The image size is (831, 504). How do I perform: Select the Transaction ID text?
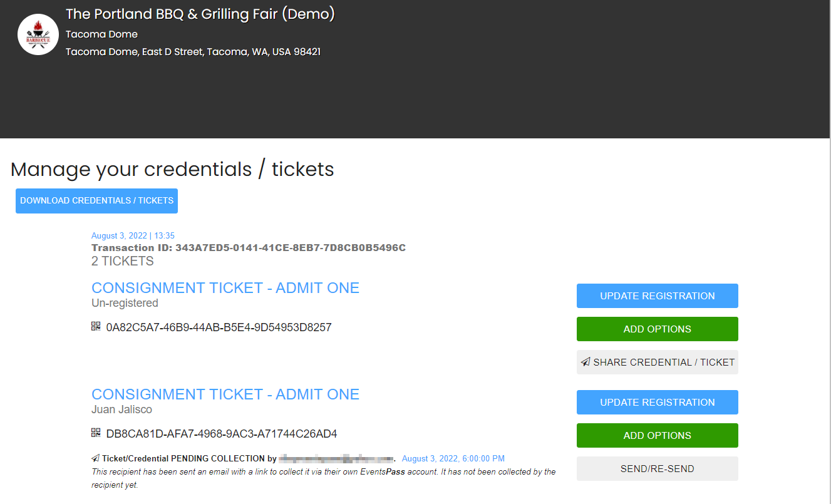[x=249, y=248]
